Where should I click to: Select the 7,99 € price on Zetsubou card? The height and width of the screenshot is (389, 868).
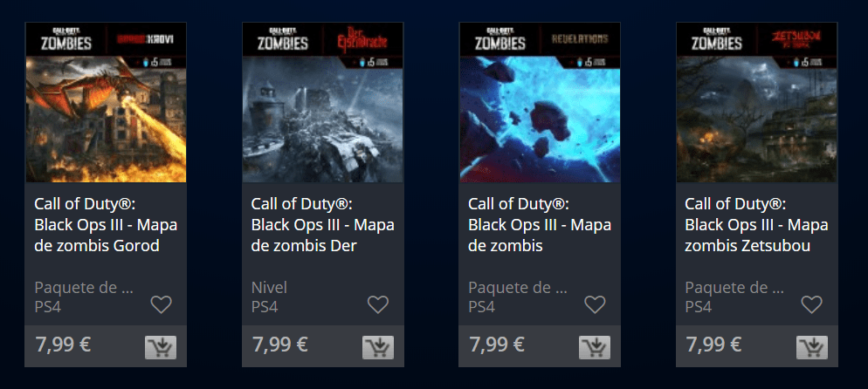pyautogui.click(x=714, y=345)
